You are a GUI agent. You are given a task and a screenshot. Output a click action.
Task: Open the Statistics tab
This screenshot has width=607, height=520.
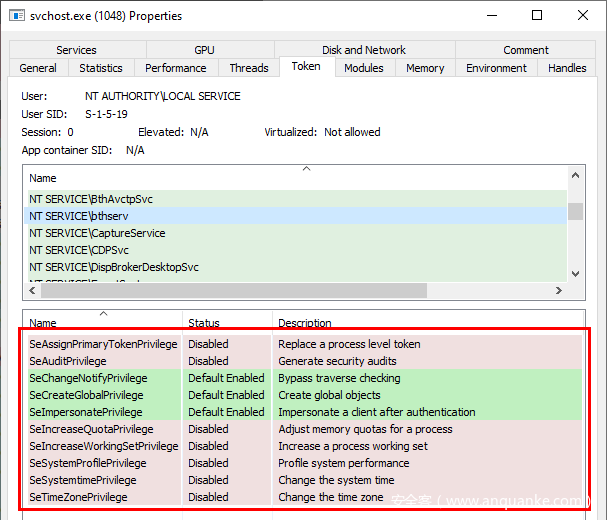point(101,68)
